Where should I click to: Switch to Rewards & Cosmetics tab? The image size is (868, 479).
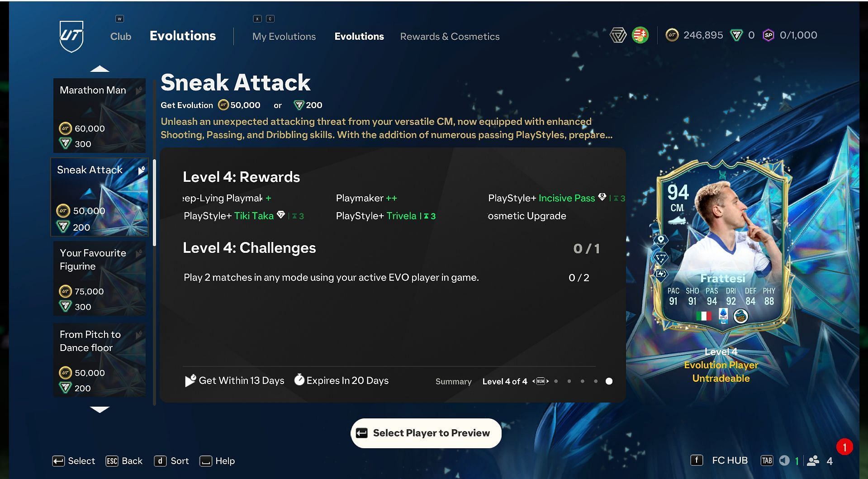(450, 37)
